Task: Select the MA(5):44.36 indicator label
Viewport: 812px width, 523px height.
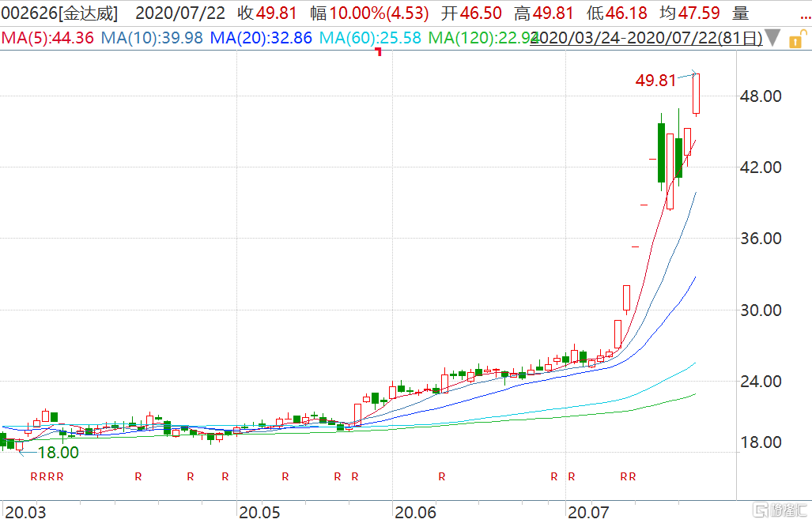Action: point(47,38)
